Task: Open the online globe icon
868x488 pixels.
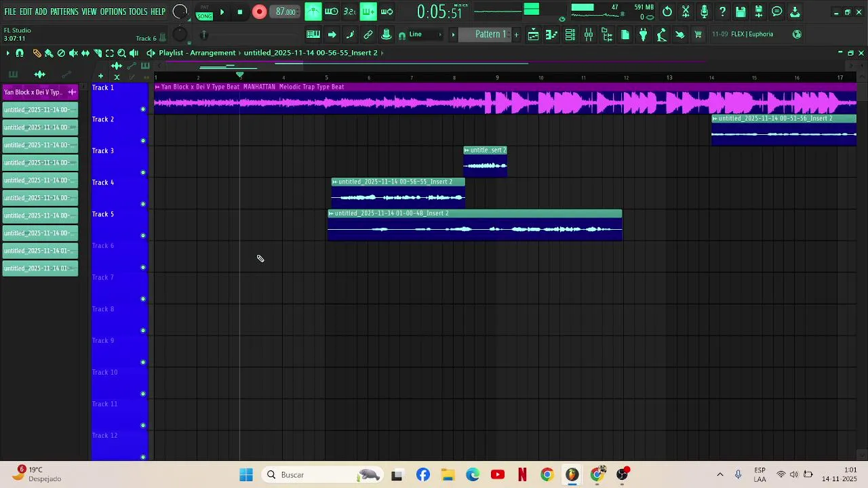Action: tap(797, 35)
